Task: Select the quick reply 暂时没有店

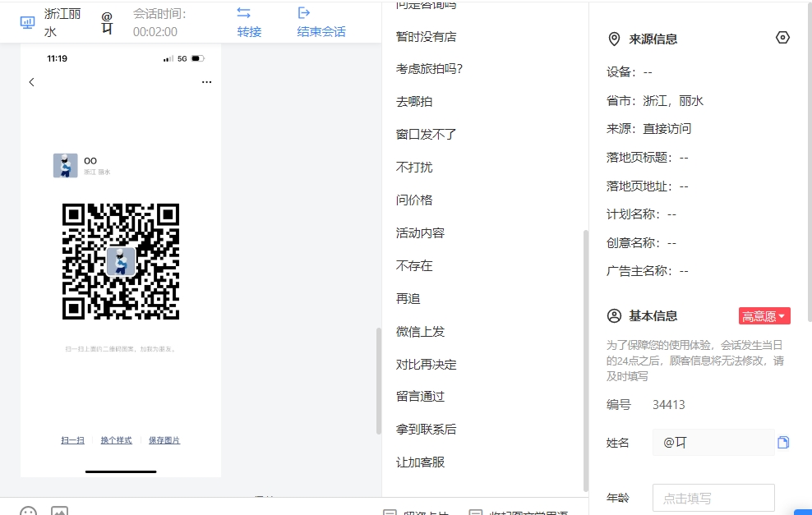Action: click(427, 37)
